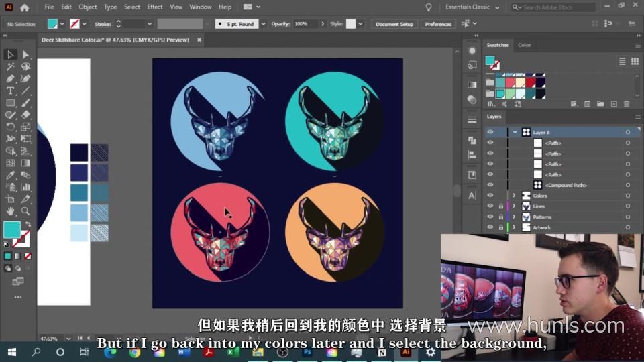Image resolution: width=644 pixels, height=362 pixels.
Task: Select the Direct Selection tool
Action: click(x=25, y=54)
